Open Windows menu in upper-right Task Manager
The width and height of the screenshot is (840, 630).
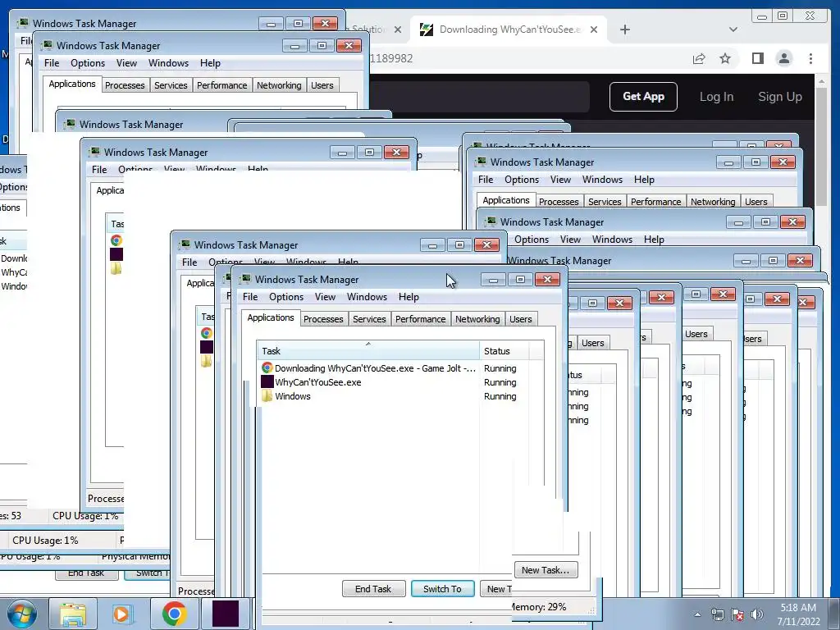602,180
